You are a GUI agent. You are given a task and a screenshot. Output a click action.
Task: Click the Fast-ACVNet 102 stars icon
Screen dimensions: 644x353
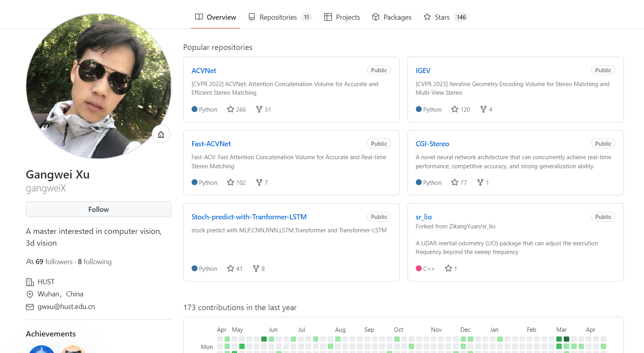click(231, 182)
